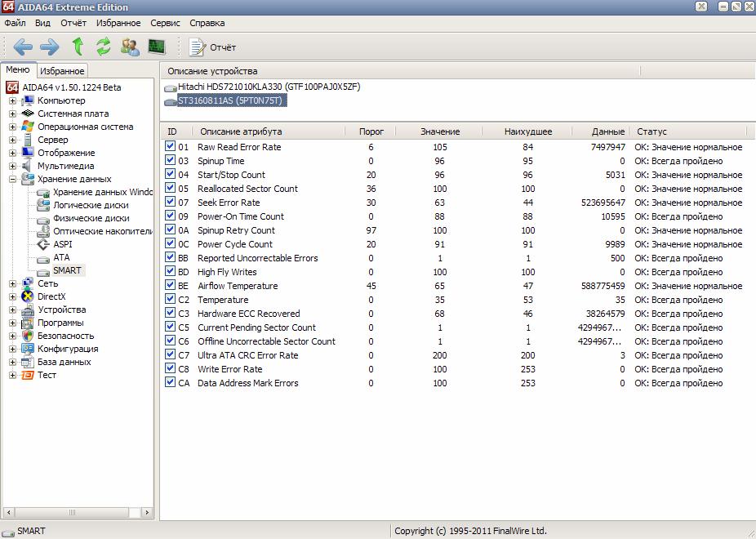Open the Файл menu

(x=15, y=23)
